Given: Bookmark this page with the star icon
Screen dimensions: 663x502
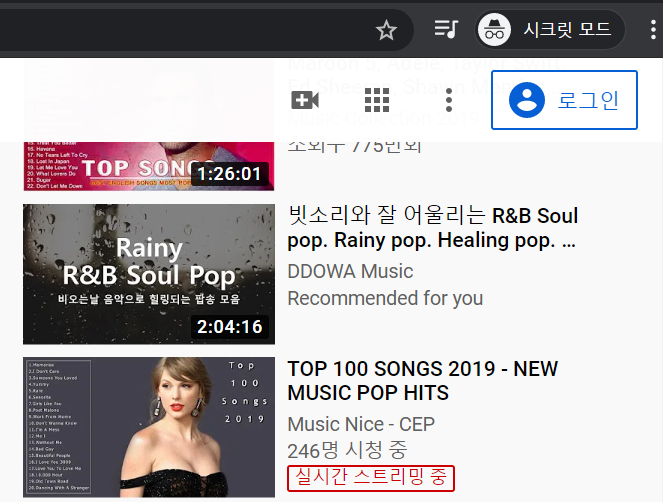Looking at the screenshot, I should [386, 30].
